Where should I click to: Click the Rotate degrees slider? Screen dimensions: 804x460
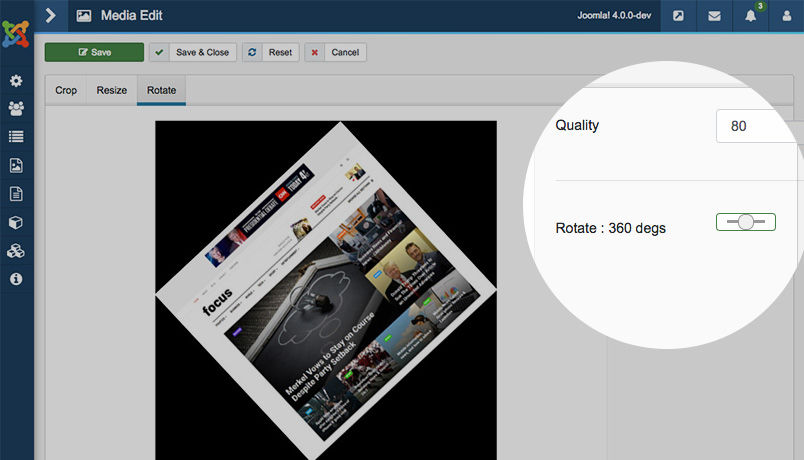click(x=745, y=222)
